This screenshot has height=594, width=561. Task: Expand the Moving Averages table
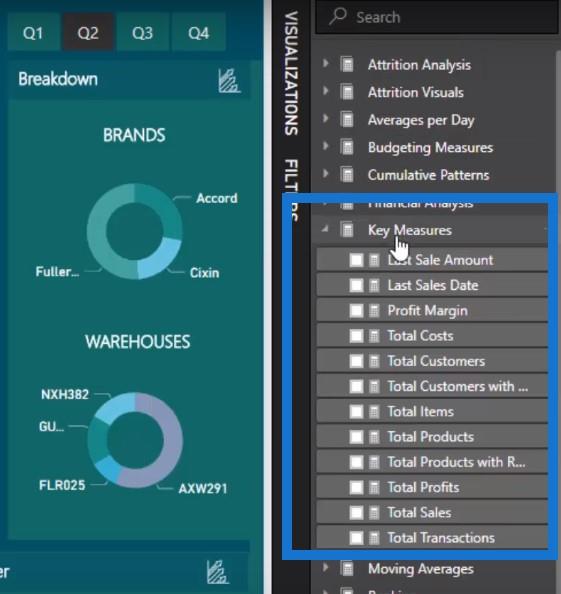tap(325, 567)
